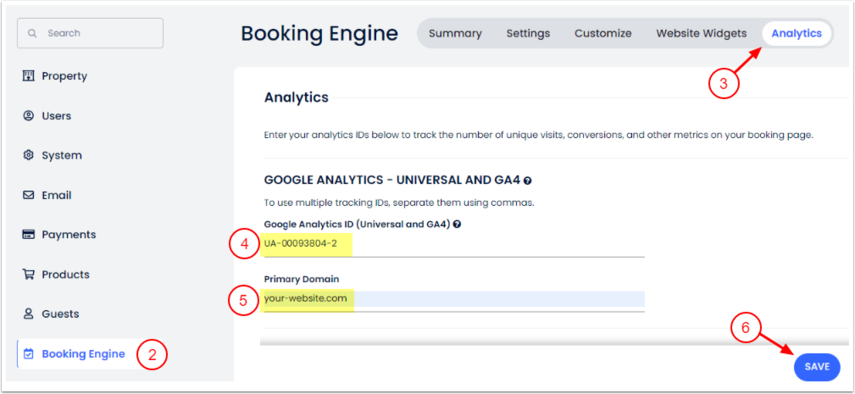Open Email section in the sidebar
The width and height of the screenshot is (855, 394).
click(57, 195)
